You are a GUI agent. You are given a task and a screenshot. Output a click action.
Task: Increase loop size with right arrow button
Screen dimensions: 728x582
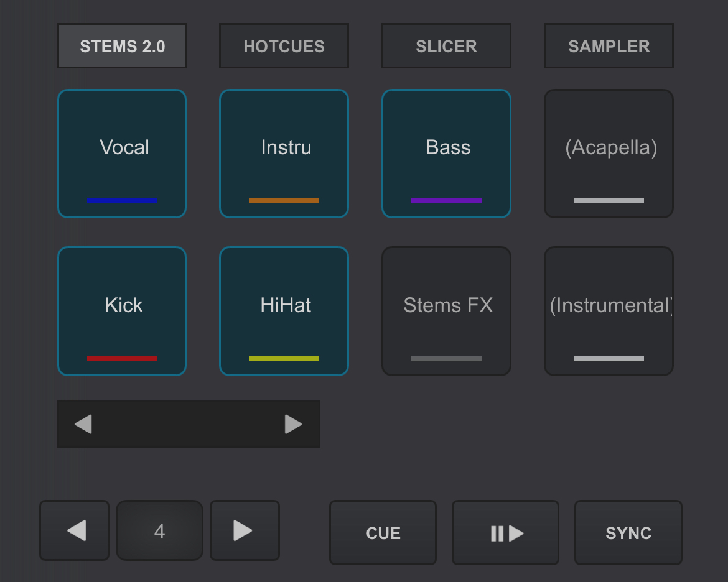click(244, 530)
